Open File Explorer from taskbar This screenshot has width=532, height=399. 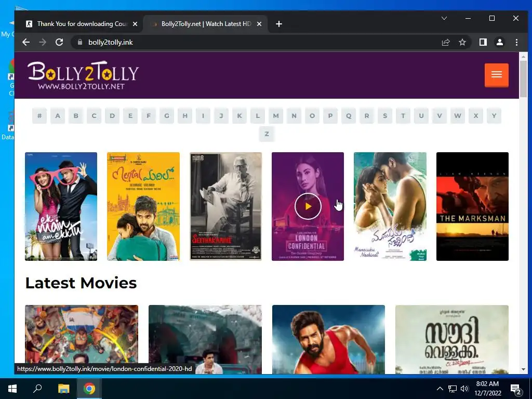click(63, 389)
